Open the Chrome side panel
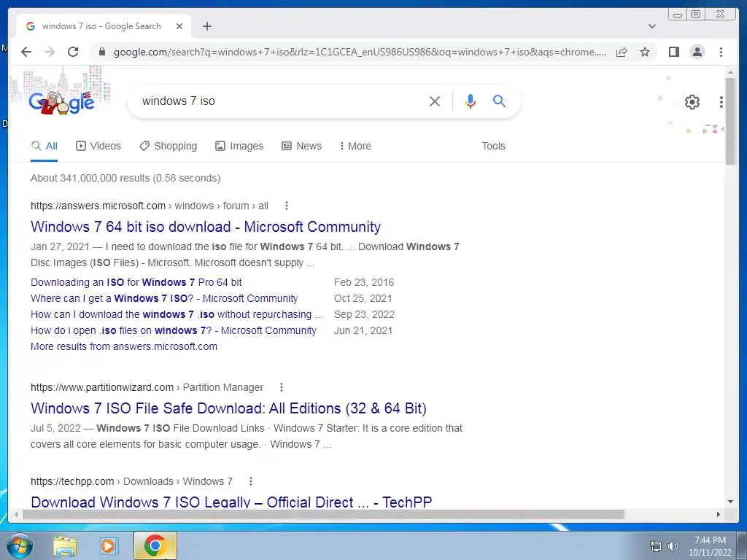The width and height of the screenshot is (747, 560). [673, 52]
